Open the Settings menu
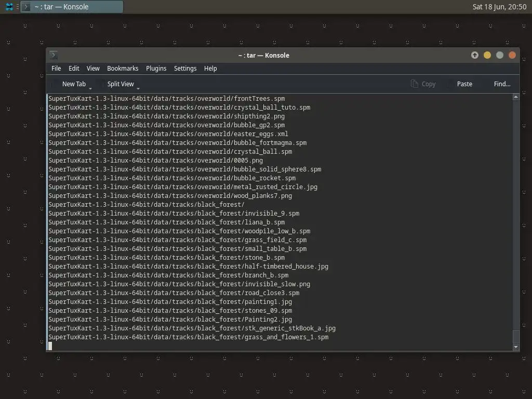This screenshot has height=399, width=532. [185, 69]
